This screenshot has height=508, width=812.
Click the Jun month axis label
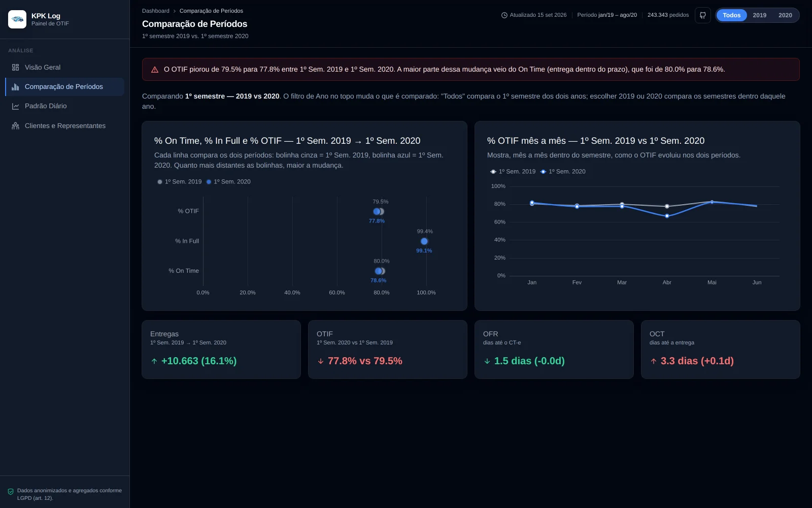[x=757, y=283]
